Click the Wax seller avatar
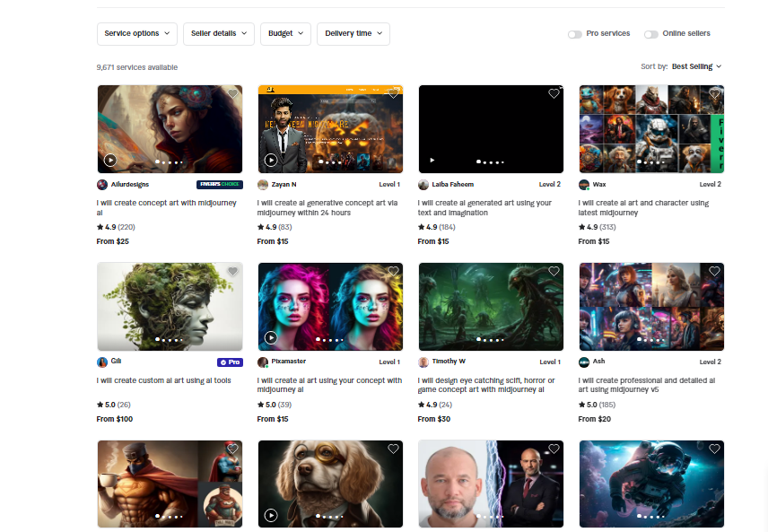768x532 pixels. [584, 185]
